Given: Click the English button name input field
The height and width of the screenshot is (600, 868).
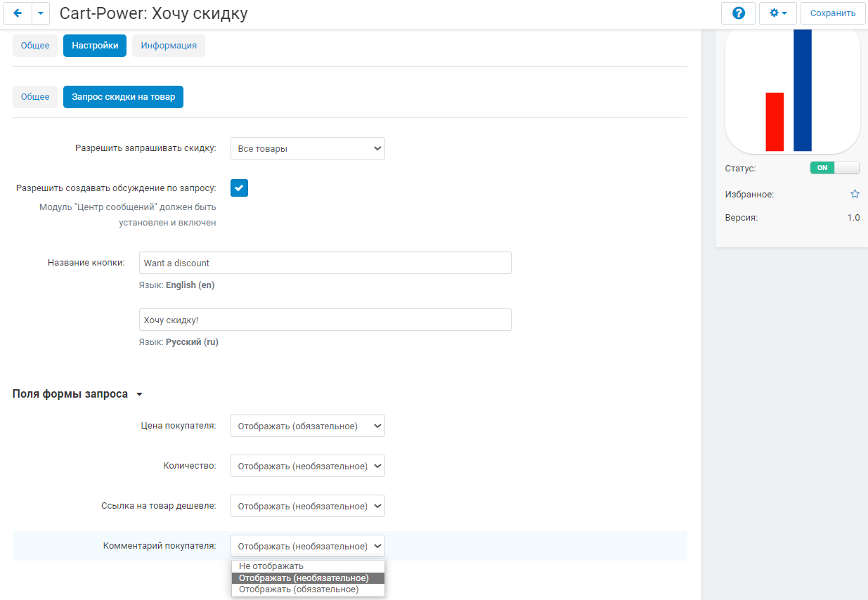Looking at the screenshot, I should [325, 263].
